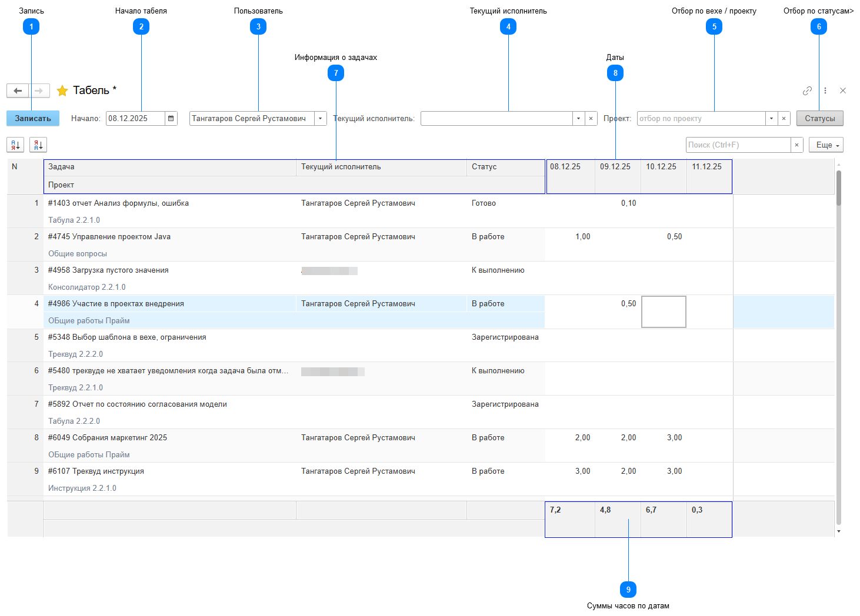Viewport: 860px width, 616px height.
Task: Click the отбор по проекту input field
Action: [x=701, y=118]
